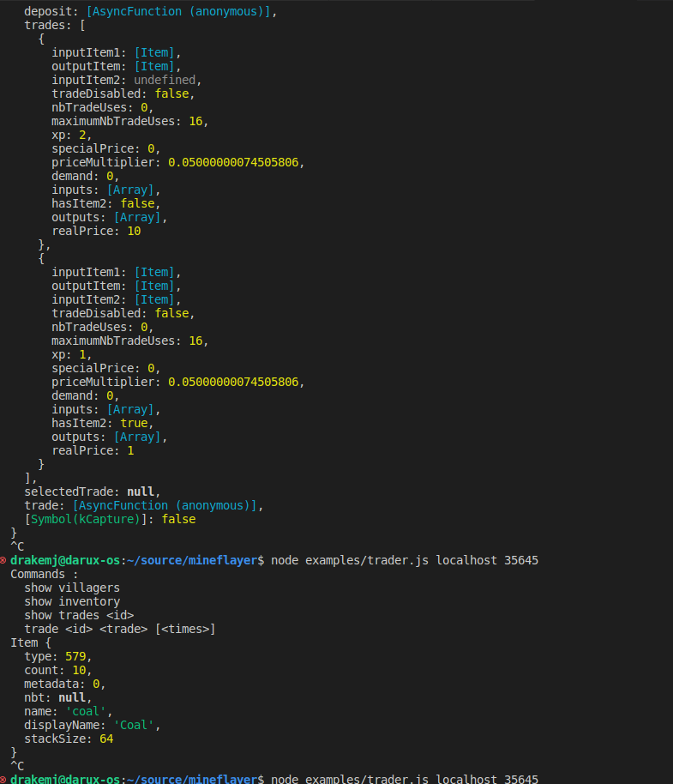Click the 'show inventory' command line
The width and height of the screenshot is (673, 784).
pos(72,601)
